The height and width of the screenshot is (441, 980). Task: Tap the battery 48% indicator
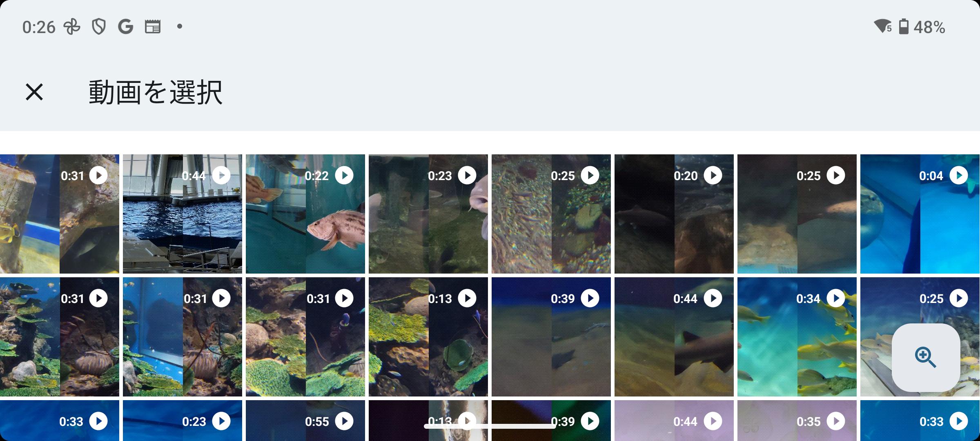pyautogui.click(x=922, y=27)
